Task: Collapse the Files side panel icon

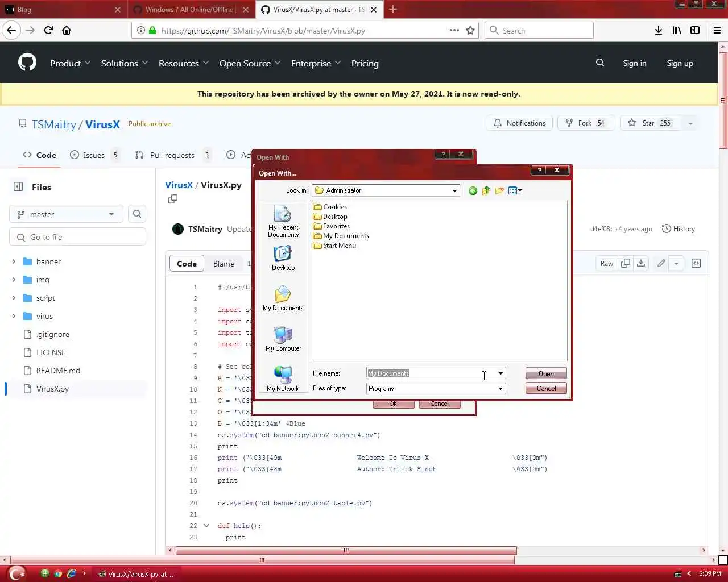Action: click(18, 186)
